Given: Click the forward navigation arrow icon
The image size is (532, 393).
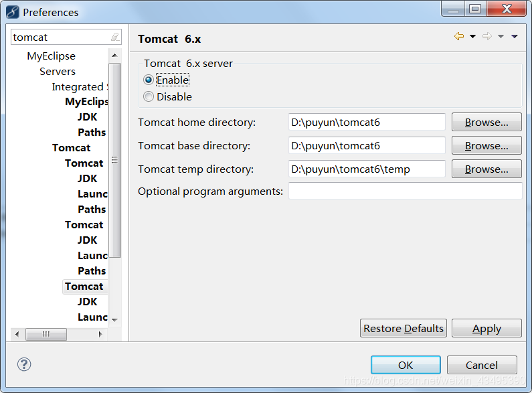Looking at the screenshot, I should pos(487,36).
